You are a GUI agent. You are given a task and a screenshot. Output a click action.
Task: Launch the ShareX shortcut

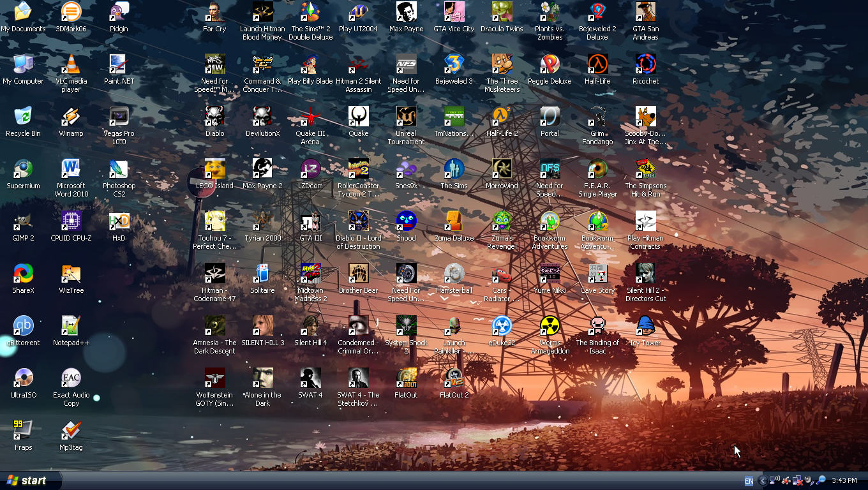[23, 273]
